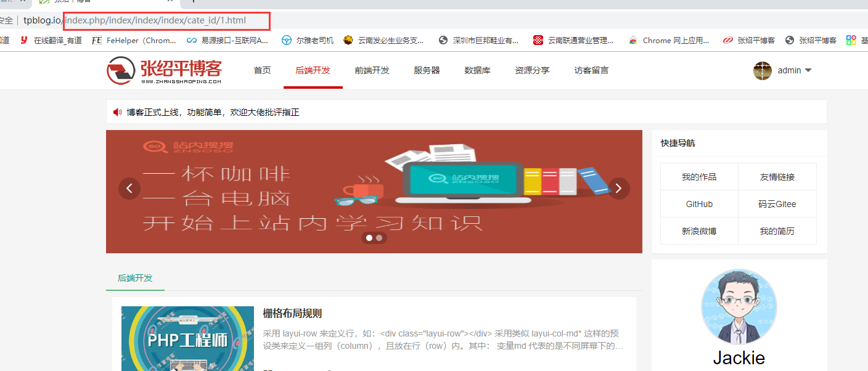Click the 栅格布局规则 article summary text
This screenshot has height=371, width=868.
(443, 340)
